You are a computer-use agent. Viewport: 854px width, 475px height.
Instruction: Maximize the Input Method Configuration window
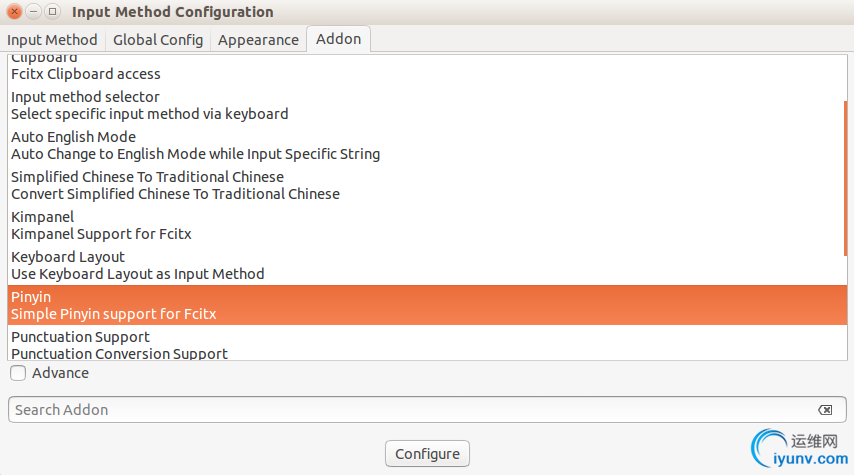52,11
